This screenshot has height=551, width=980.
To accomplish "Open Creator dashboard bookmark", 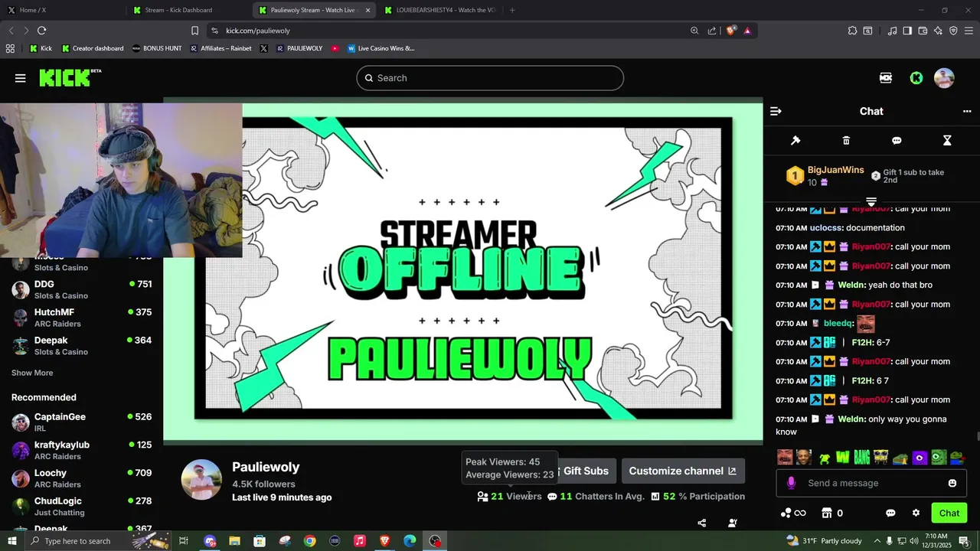I will pyautogui.click(x=92, y=48).
